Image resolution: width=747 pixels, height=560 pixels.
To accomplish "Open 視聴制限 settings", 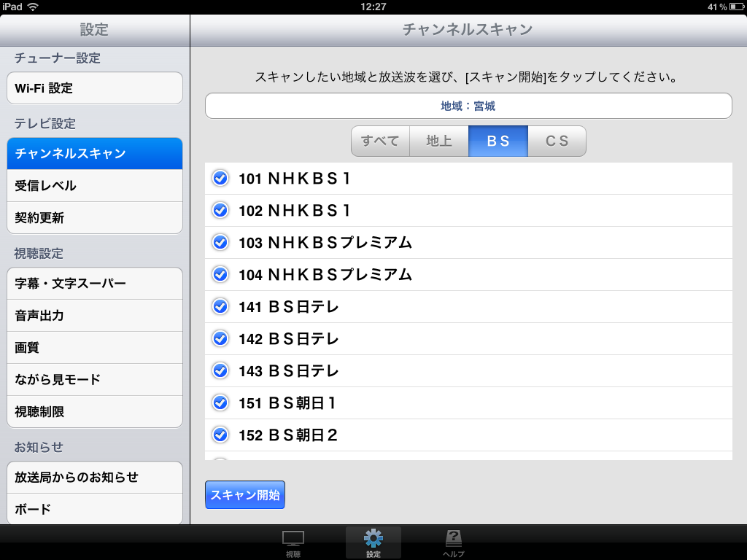I will tap(95, 411).
